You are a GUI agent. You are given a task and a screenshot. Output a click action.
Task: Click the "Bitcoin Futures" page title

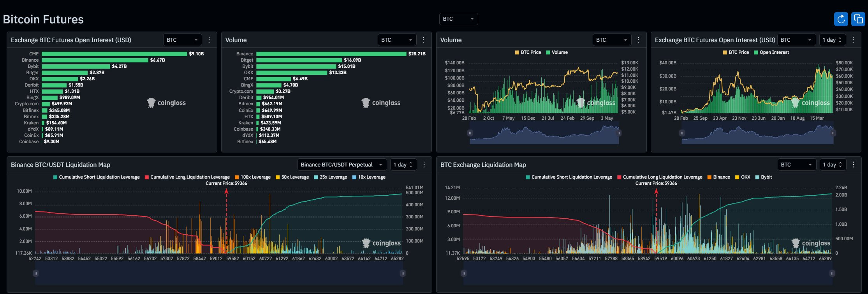click(43, 19)
